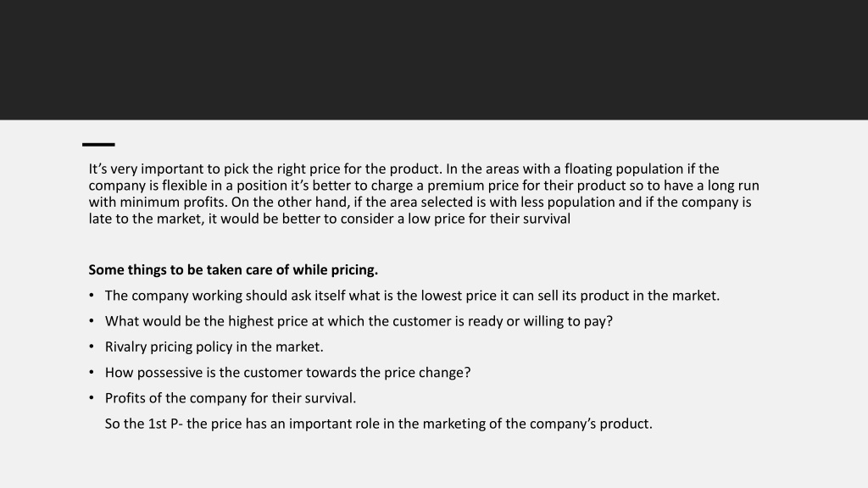Click the paragraph line starting "It's very important"

click(x=403, y=169)
